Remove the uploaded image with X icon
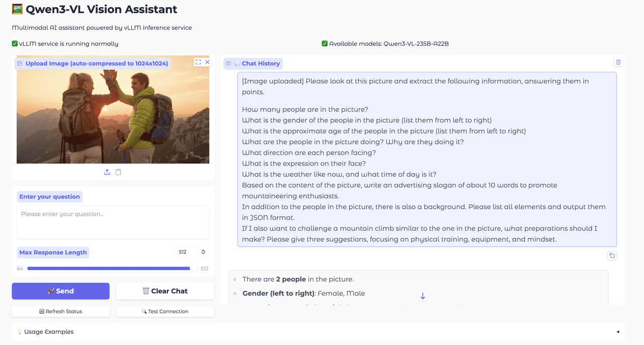The height and width of the screenshot is (345, 644). pyautogui.click(x=207, y=62)
